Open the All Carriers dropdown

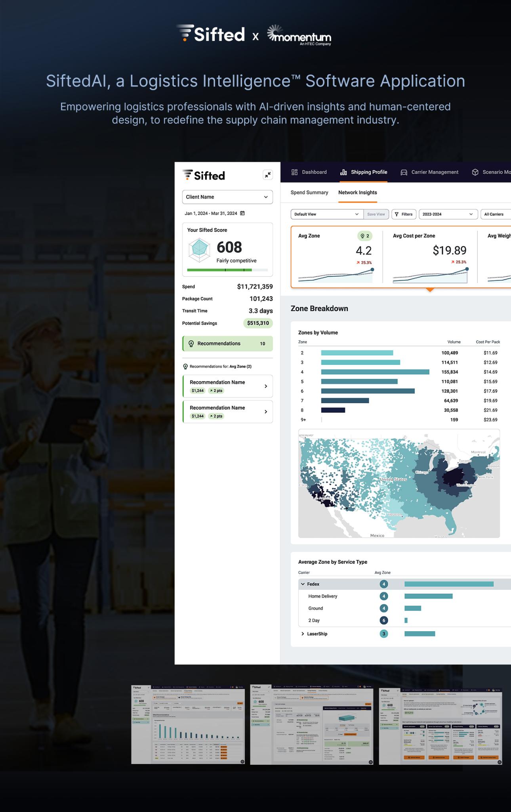pos(496,214)
